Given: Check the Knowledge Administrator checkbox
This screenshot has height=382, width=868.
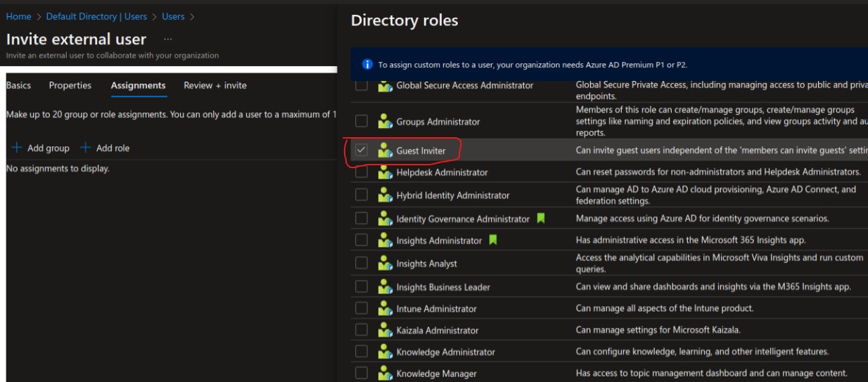Looking at the screenshot, I should [362, 352].
